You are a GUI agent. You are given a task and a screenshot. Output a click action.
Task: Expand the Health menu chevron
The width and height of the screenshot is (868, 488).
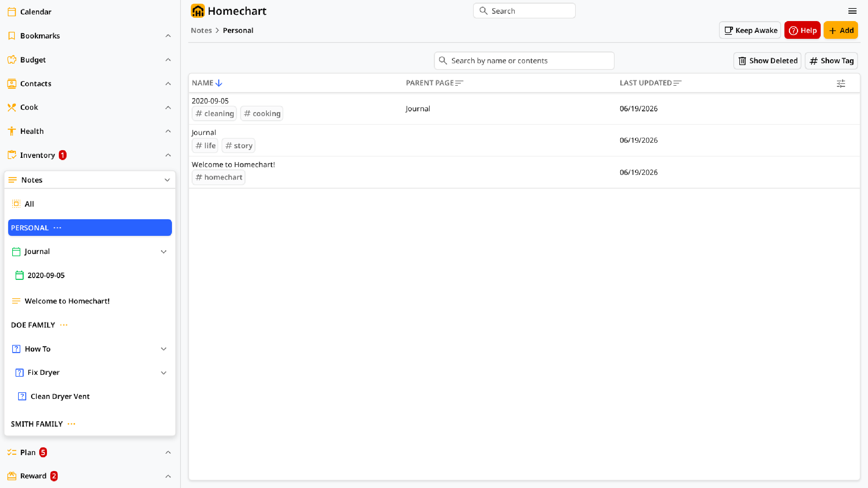[x=168, y=131]
